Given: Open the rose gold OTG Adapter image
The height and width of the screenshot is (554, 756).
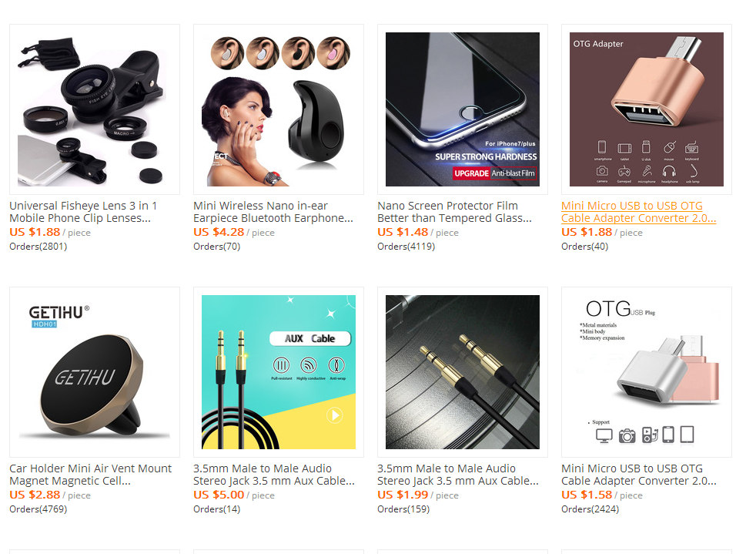Looking at the screenshot, I should pos(647,109).
